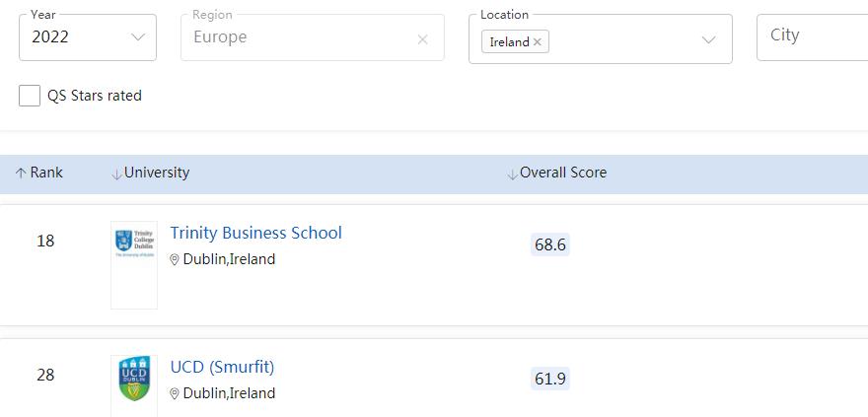Enable the QS Stars rated checkbox
This screenshot has width=868, height=417.
pyautogui.click(x=30, y=96)
